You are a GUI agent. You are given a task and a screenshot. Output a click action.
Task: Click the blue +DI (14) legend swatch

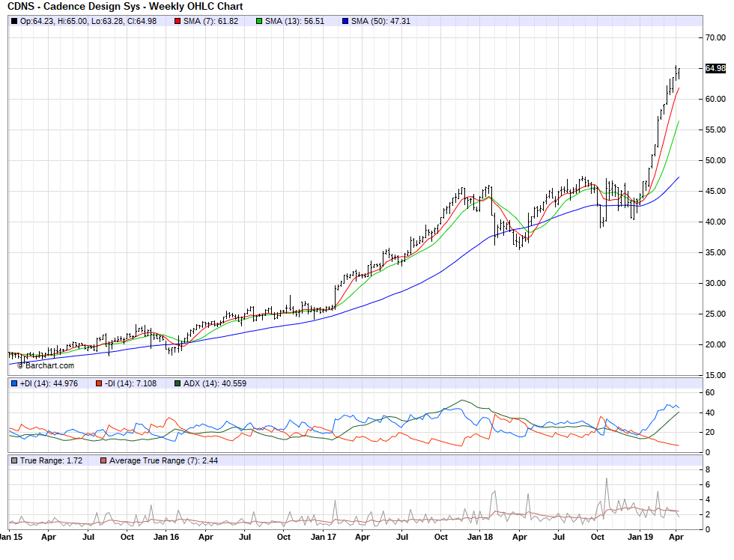pyautogui.click(x=14, y=383)
